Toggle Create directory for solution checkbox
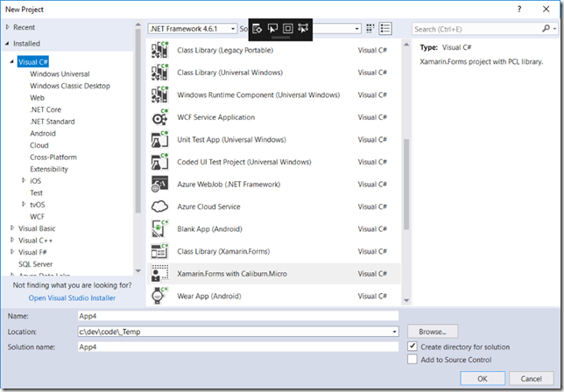Viewport: 564px width, 392px height. 412,346
